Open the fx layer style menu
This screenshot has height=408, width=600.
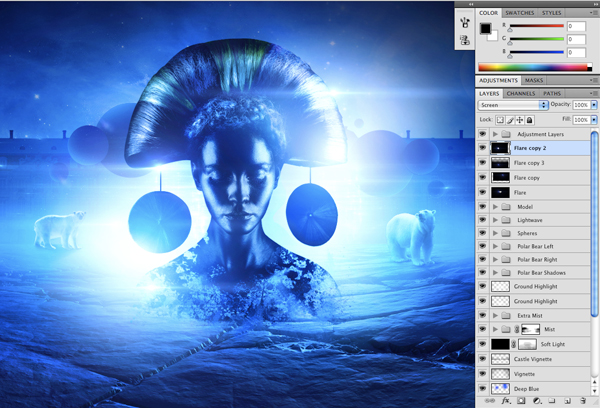click(x=505, y=401)
